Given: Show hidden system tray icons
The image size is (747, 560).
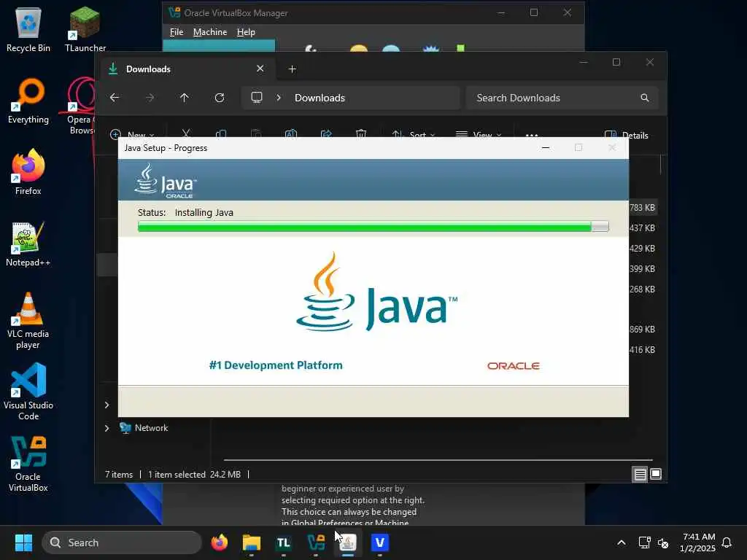Looking at the screenshot, I should click(622, 542).
